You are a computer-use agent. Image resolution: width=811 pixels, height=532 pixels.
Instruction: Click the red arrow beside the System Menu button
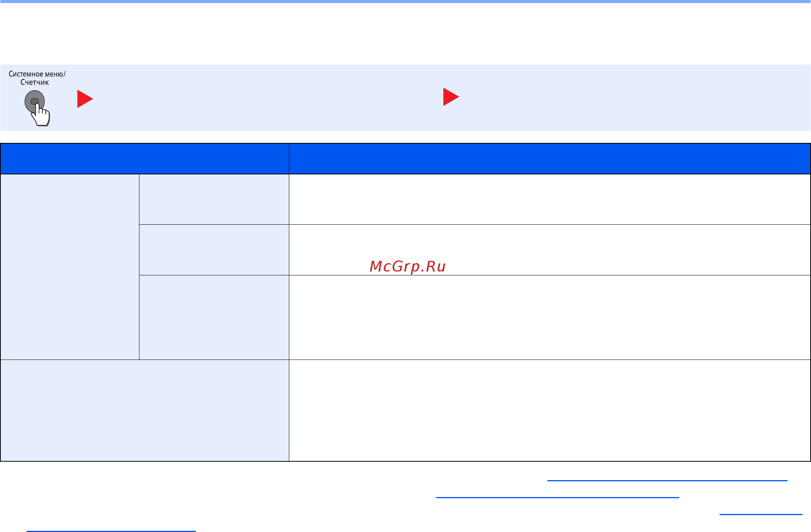[85, 99]
